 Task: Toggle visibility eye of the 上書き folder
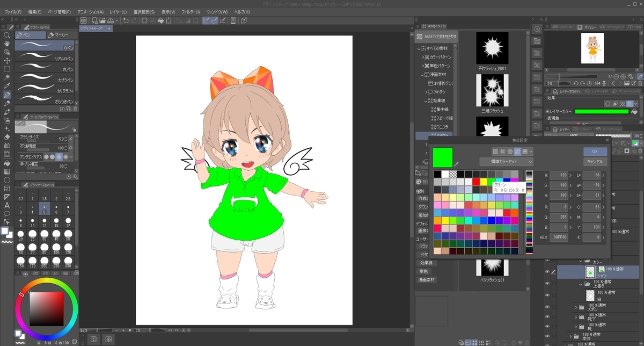point(547,284)
